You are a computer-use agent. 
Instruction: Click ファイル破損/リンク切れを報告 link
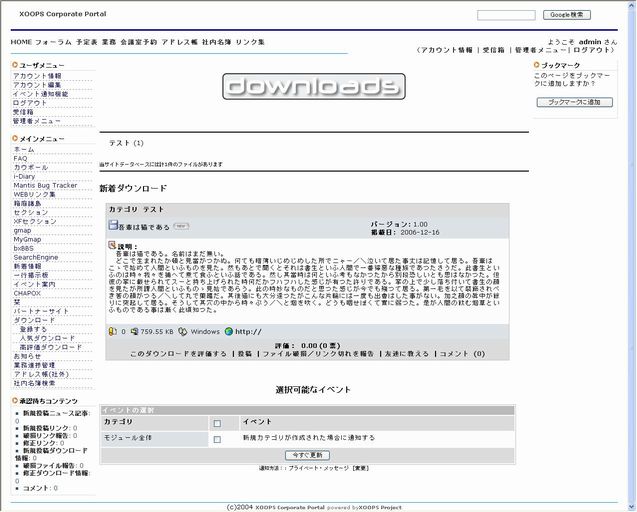[317, 353]
